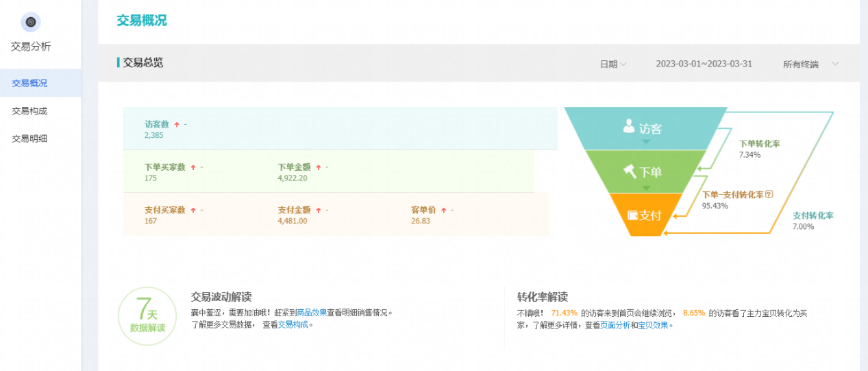Image resolution: width=868 pixels, height=371 pixels.
Task: Click the 支付金额 value 4,481.00
Action: [x=293, y=221]
